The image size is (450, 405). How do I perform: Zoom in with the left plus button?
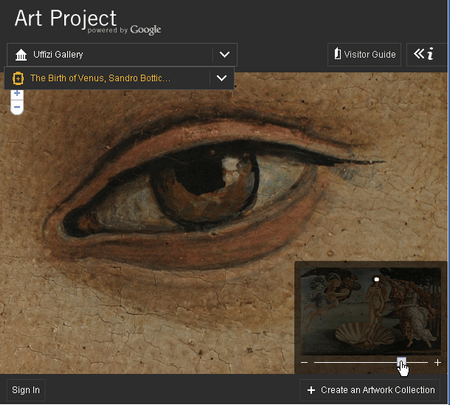(17, 94)
